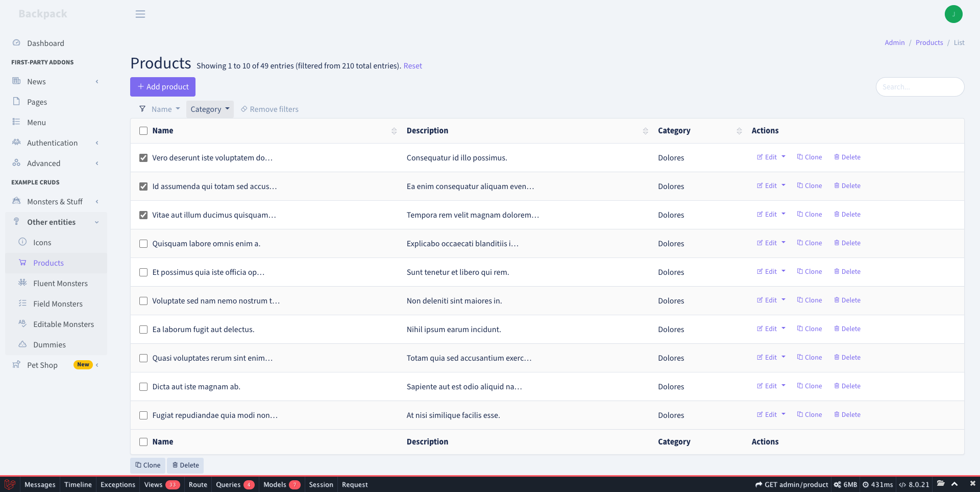980x492 pixels.
Task: Expand the Authentication sidebar submenu arrow
Action: click(x=97, y=143)
